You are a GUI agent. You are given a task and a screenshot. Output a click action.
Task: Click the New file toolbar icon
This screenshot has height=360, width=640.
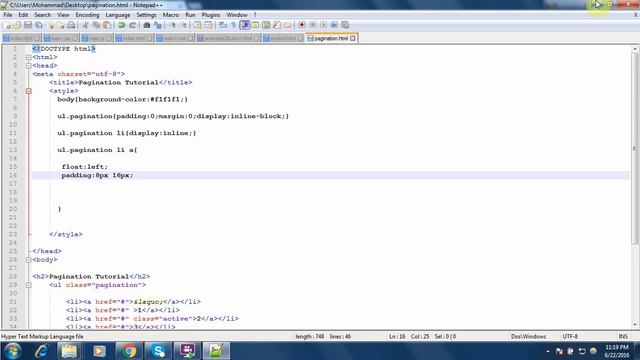pos(7,25)
